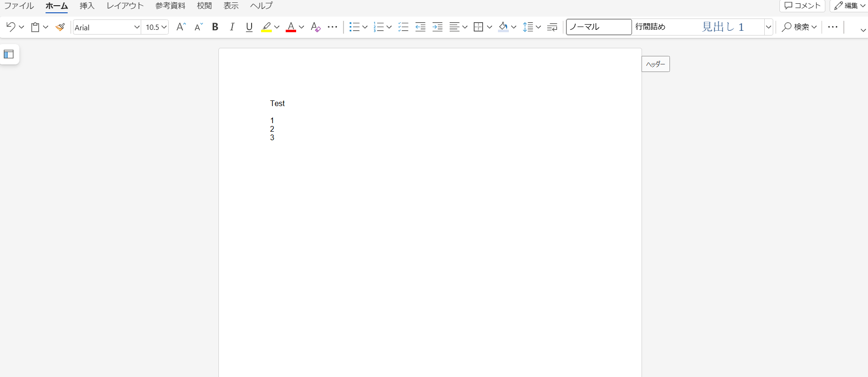Select the 行間詰め style

point(665,27)
